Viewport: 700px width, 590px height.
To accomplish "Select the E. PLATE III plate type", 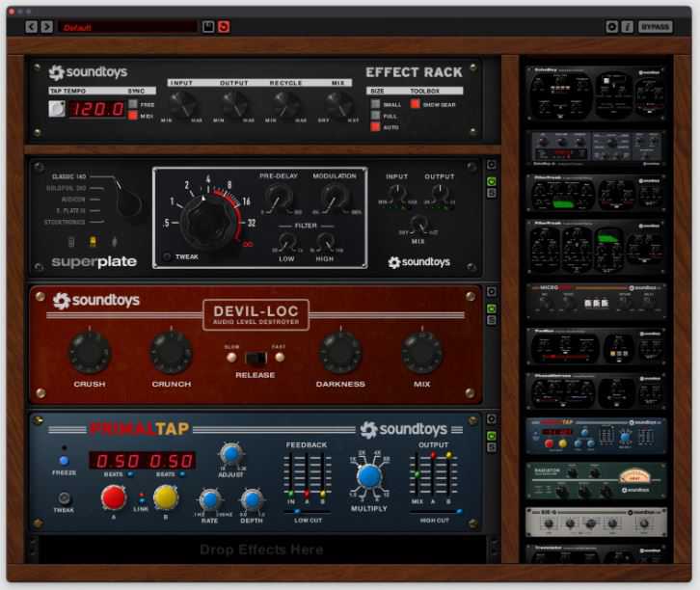I will point(70,211).
